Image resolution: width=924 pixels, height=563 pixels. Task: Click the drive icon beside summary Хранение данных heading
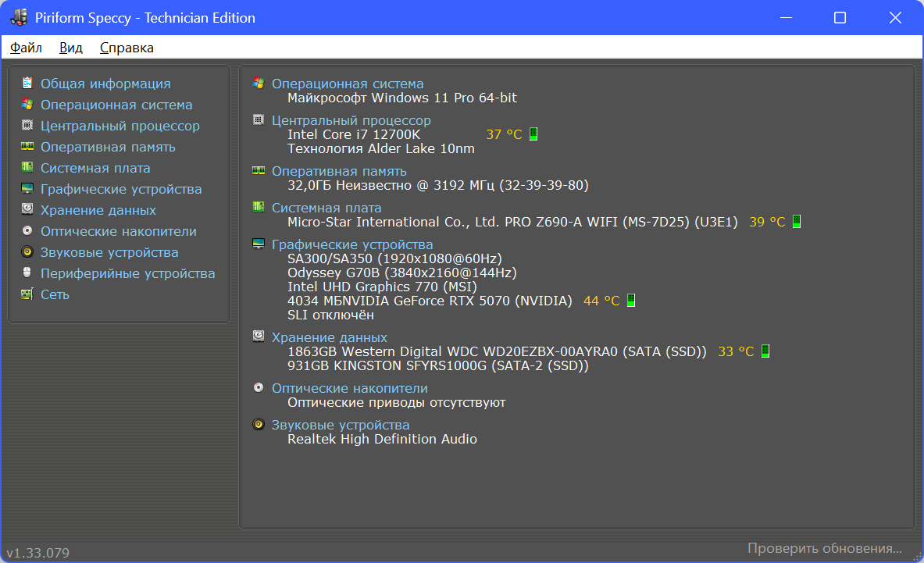click(258, 337)
